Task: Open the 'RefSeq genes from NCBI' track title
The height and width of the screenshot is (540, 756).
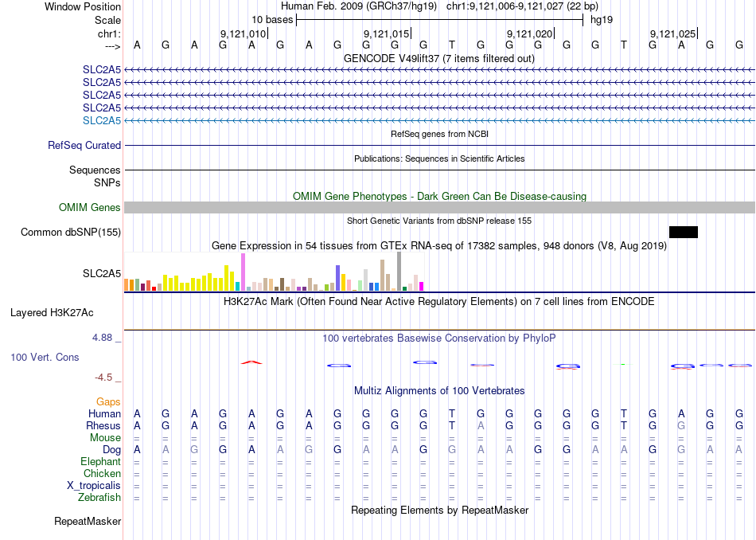Action: tap(439, 134)
